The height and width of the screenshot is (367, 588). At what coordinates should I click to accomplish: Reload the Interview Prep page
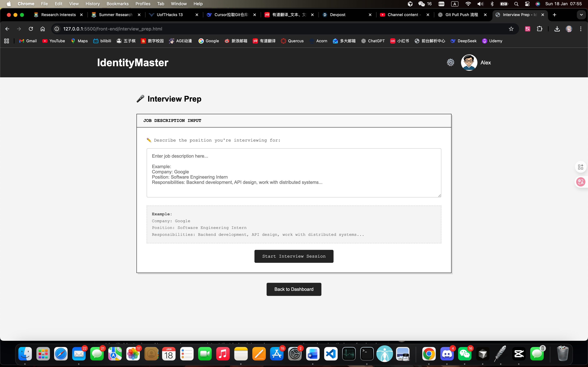coord(31,29)
